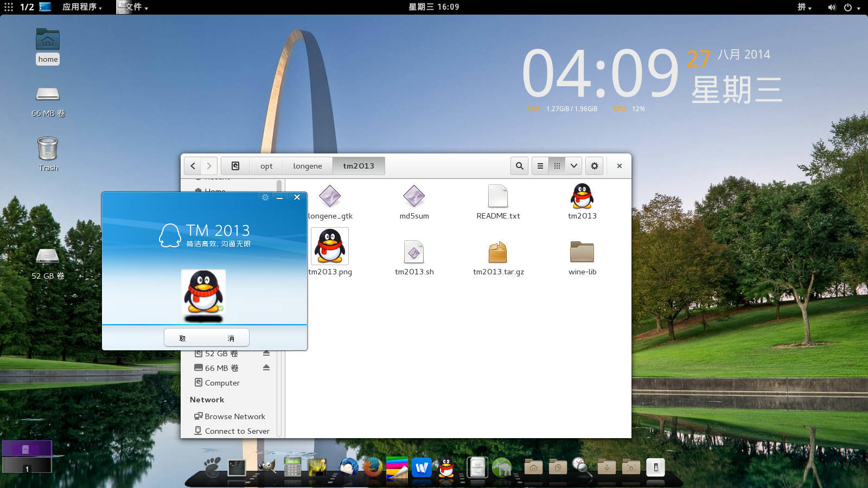
Task: Select Browse Network in the sidebar
Action: click(x=229, y=416)
